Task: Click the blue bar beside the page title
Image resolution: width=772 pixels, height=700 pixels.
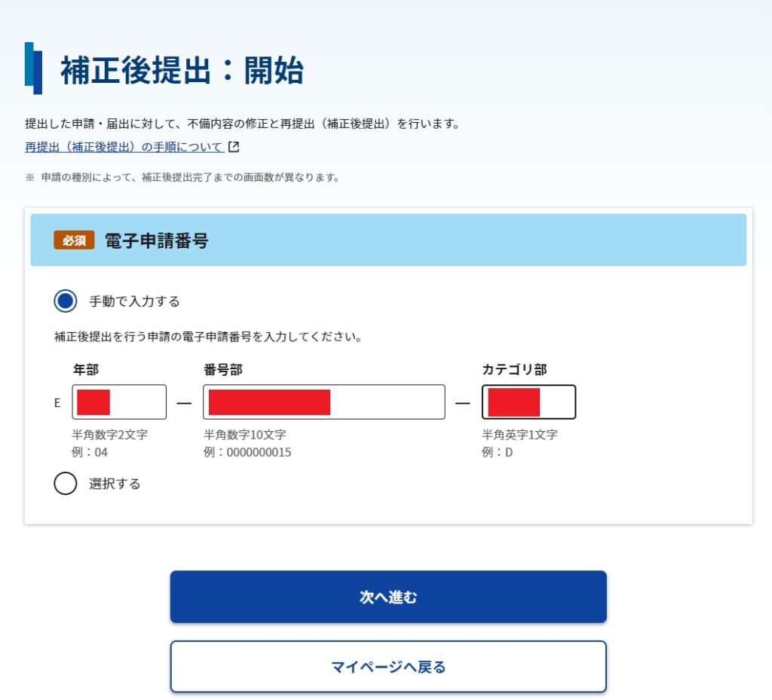Action: click(x=33, y=69)
